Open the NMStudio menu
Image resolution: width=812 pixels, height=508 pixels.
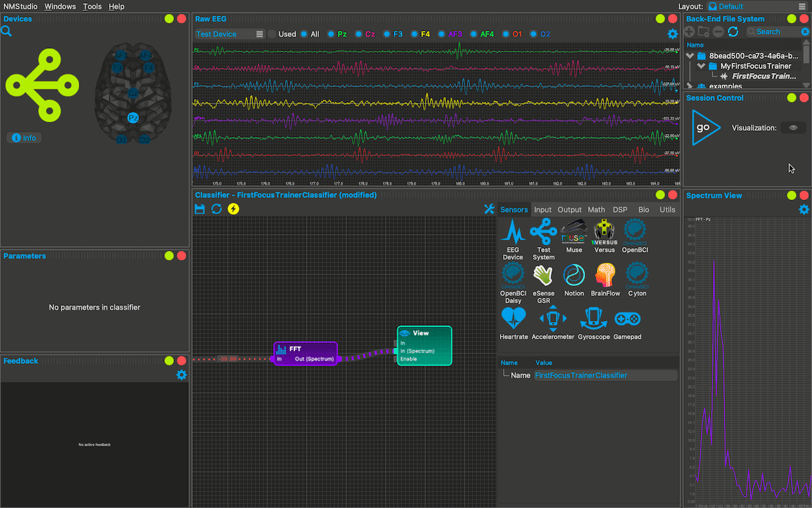(x=21, y=6)
